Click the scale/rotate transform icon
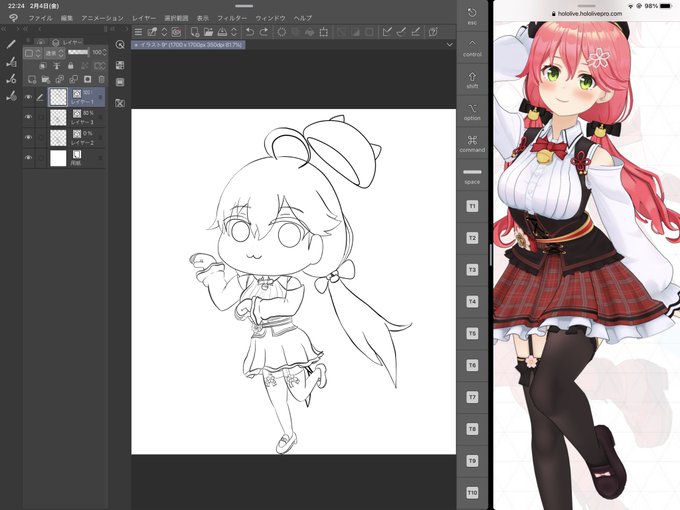Image resolution: width=680 pixels, height=510 pixels. [324, 32]
